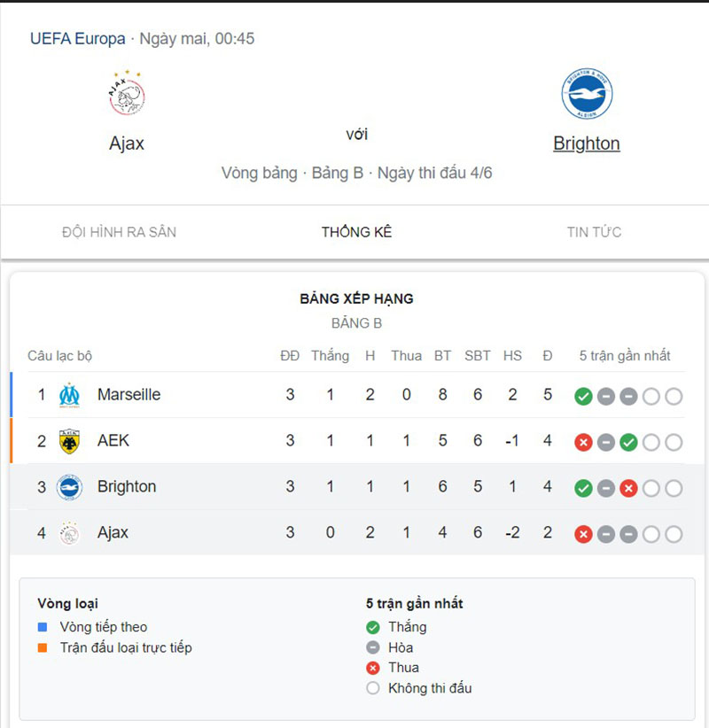
Task: Switch to the TIN TỨC tab
Action: 594,232
